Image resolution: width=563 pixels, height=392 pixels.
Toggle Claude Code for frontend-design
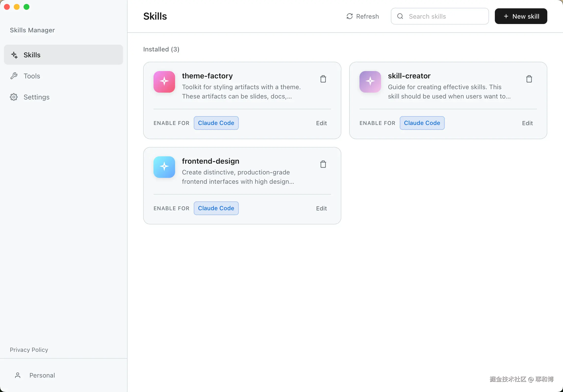216,208
